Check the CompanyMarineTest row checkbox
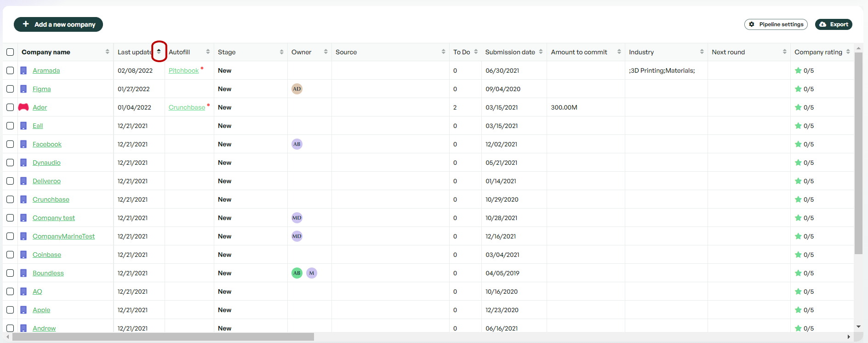Image resolution: width=868 pixels, height=343 pixels. click(x=10, y=236)
